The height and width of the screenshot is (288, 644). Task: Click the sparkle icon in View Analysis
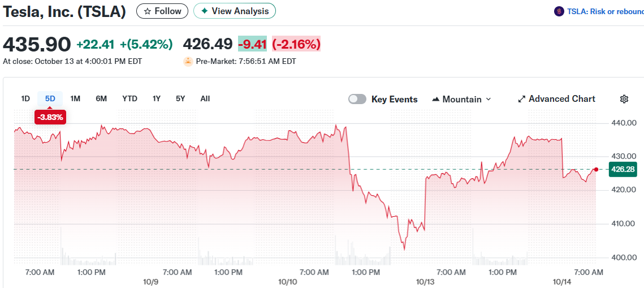(204, 11)
